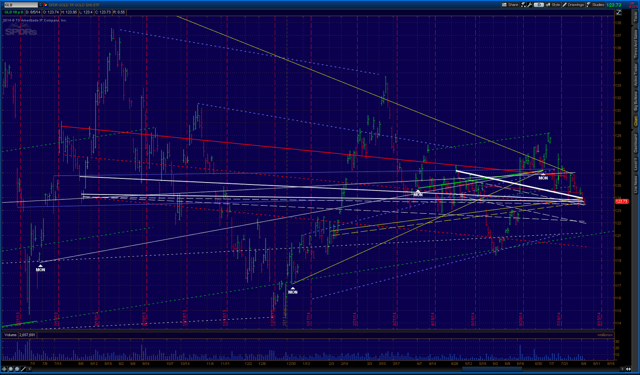Image resolution: width=640 pixels, height=375 pixels.
Task: Click the Volume study label
Action: 10,335
